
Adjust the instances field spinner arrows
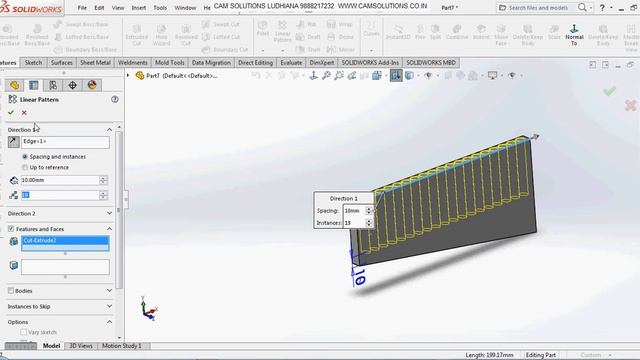click(103, 195)
